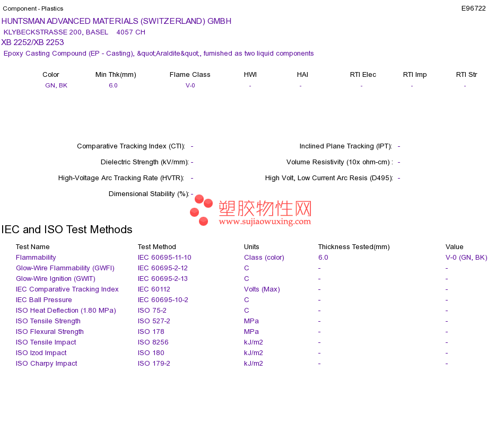This screenshot has width=504, height=424.
Task: Click the file number E96722
Action: click(x=473, y=8)
